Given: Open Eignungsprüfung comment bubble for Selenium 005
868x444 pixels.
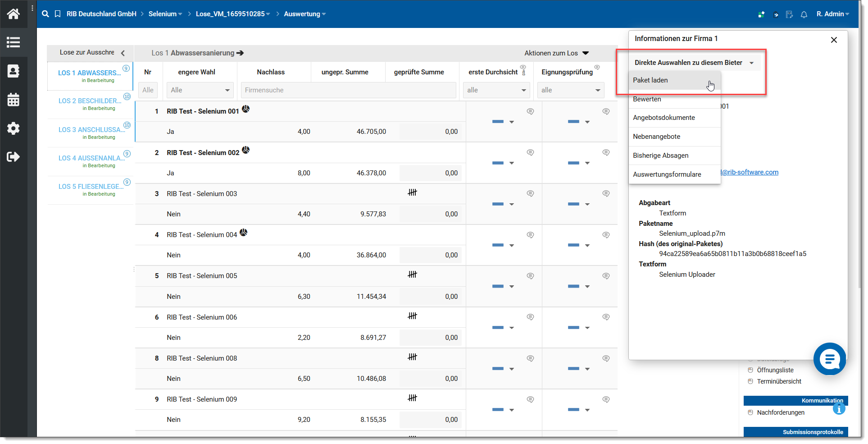Looking at the screenshot, I should [606, 276].
